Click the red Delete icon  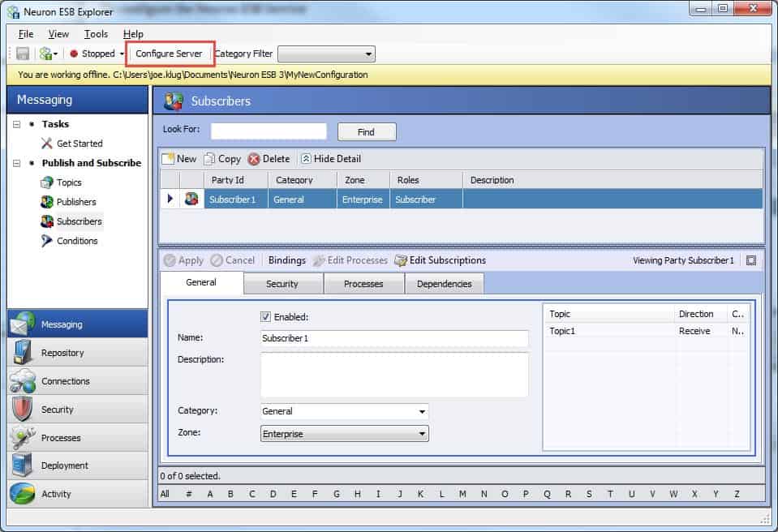tap(254, 159)
